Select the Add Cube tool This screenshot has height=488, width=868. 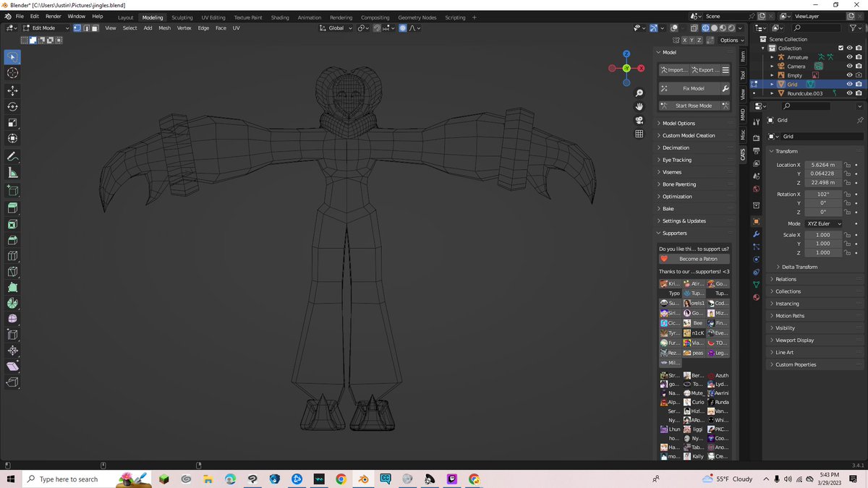coord(12,191)
